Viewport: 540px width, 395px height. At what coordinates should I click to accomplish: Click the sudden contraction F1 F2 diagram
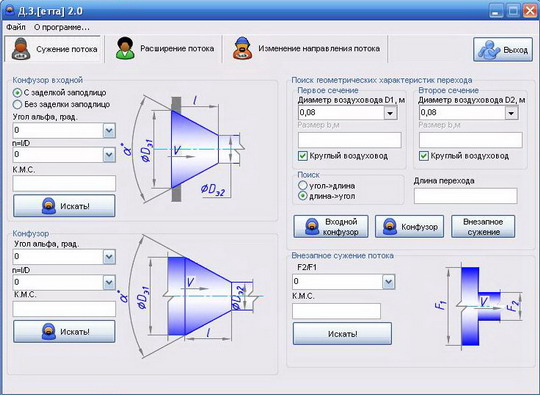[479, 306]
